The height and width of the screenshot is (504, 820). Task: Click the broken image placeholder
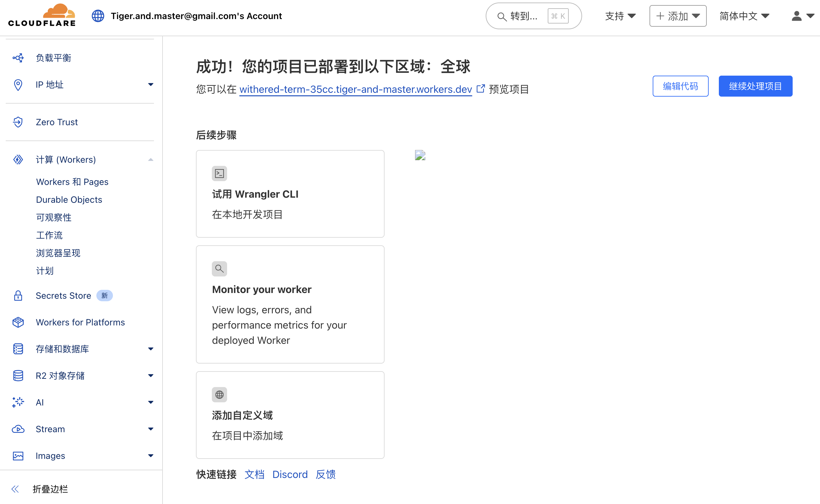tap(420, 155)
